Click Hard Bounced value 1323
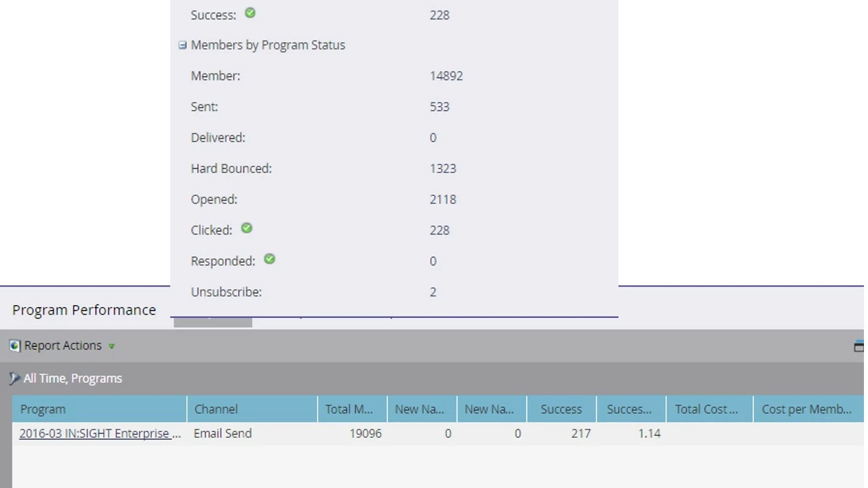This screenshot has width=868, height=488. [x=443, y=169]
